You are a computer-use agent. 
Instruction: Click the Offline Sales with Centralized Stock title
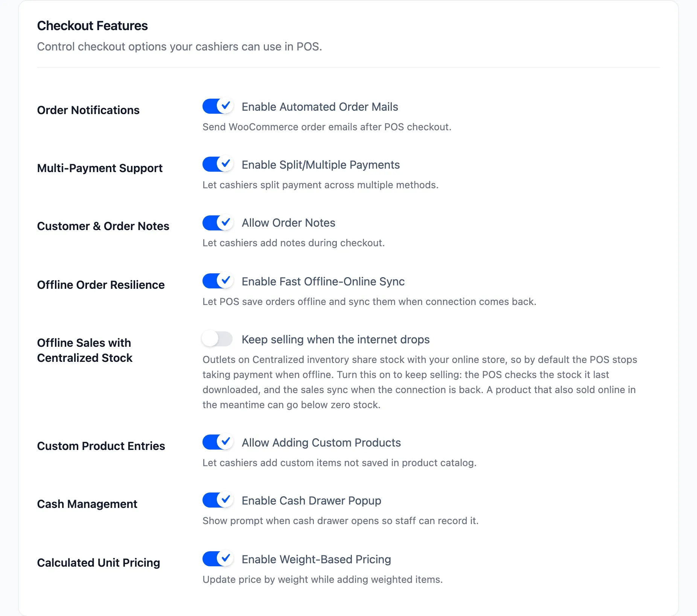(85, 350)
